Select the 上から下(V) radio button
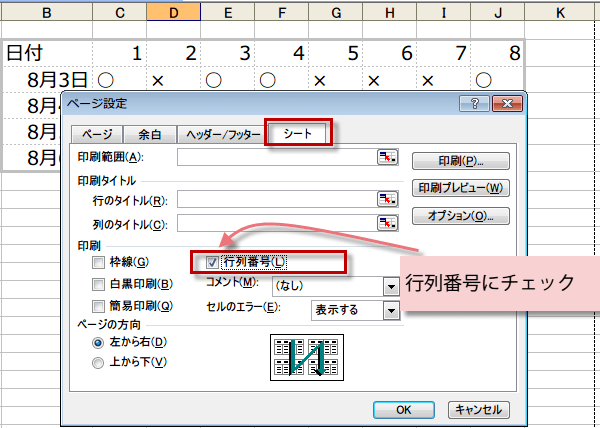The image size is (600, 428). click(98, 363)
